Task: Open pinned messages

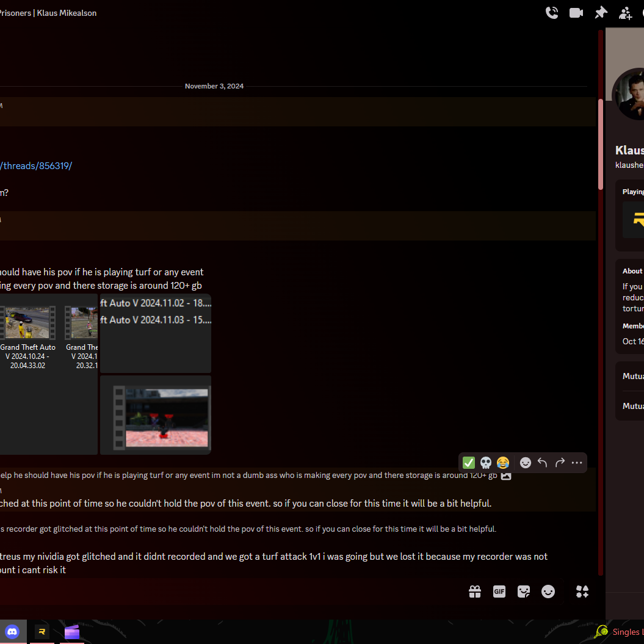Action: (x=601, y=13)
